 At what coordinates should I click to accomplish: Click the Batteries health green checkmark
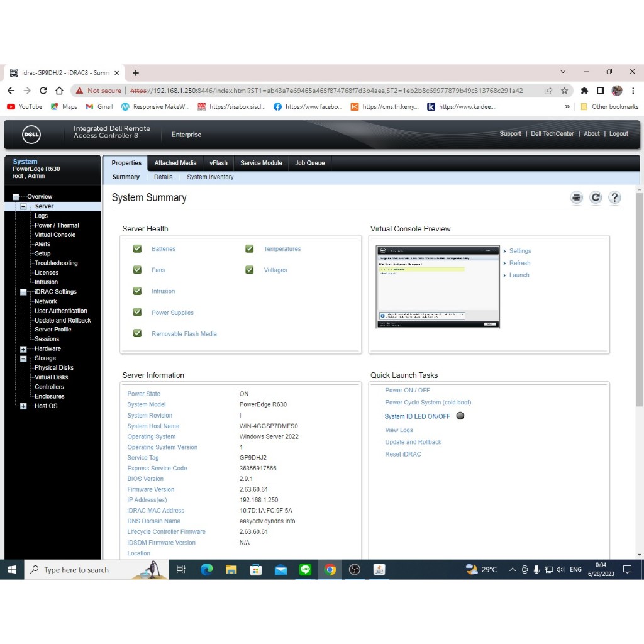(137, 249)
